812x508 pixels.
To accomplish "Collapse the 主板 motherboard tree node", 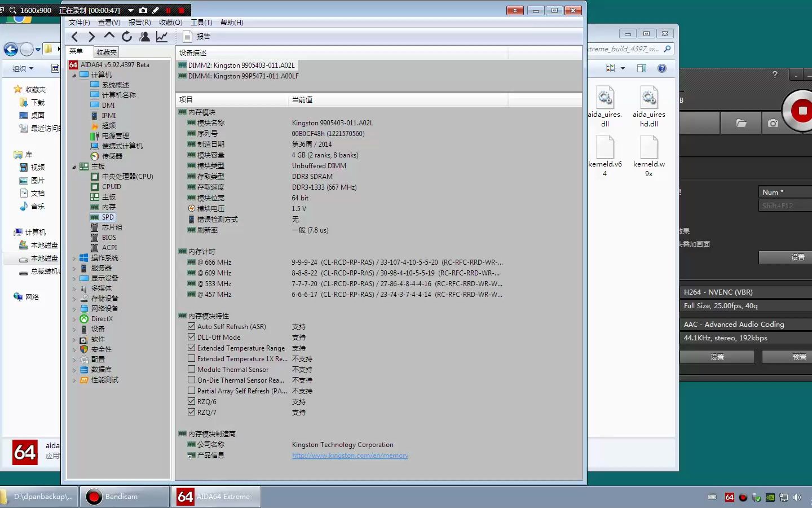I will point(74,167).
